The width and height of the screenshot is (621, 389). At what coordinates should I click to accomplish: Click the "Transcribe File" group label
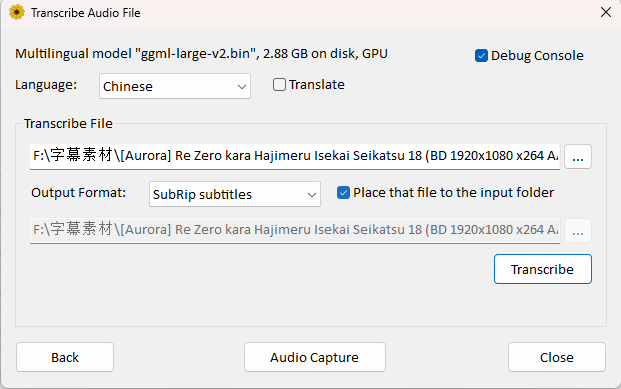coord(68,124)
